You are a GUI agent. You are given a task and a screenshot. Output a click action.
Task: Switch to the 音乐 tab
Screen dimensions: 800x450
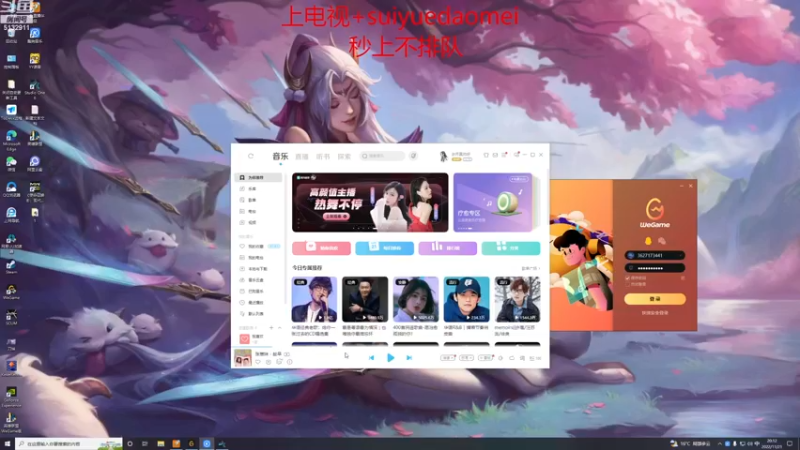280,156
